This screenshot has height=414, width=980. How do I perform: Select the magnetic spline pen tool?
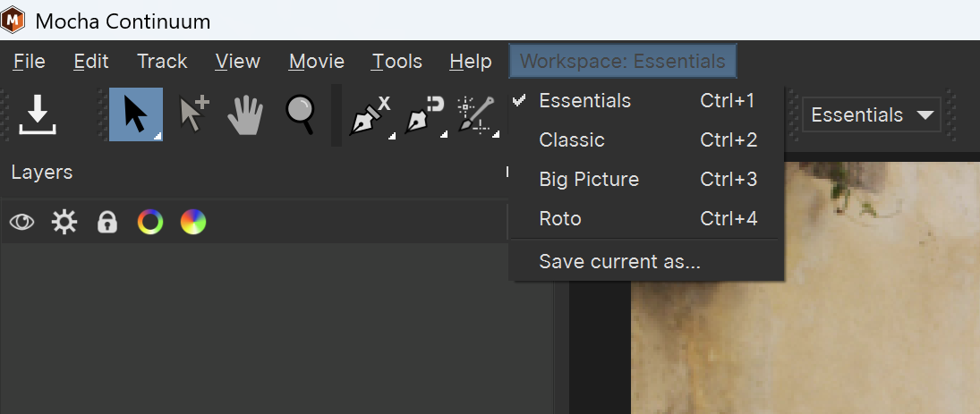click(x=425, y=114)
